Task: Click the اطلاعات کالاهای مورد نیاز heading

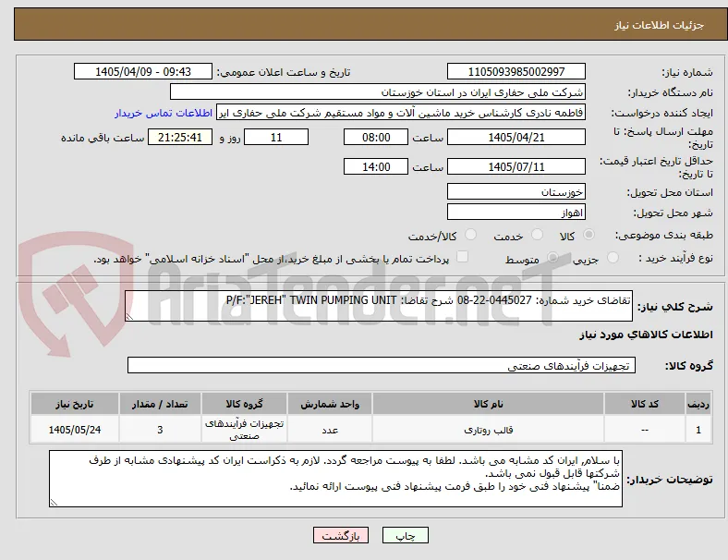Action: coord(646,335)
